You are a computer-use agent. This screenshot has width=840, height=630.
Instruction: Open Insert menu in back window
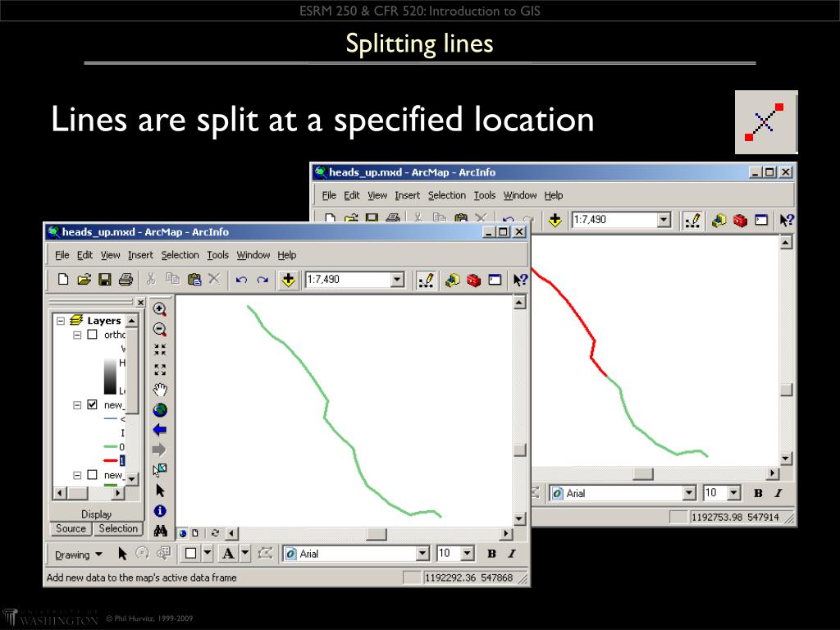click(407, 195)
